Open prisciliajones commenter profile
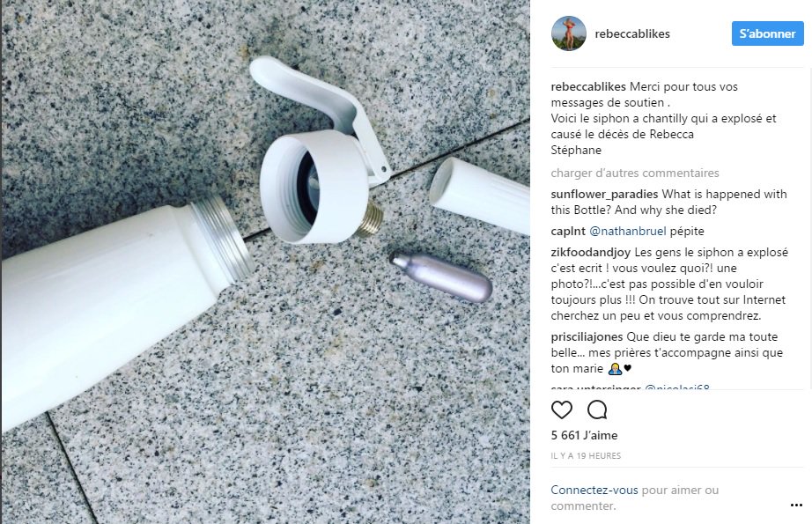 click(587, 336)
